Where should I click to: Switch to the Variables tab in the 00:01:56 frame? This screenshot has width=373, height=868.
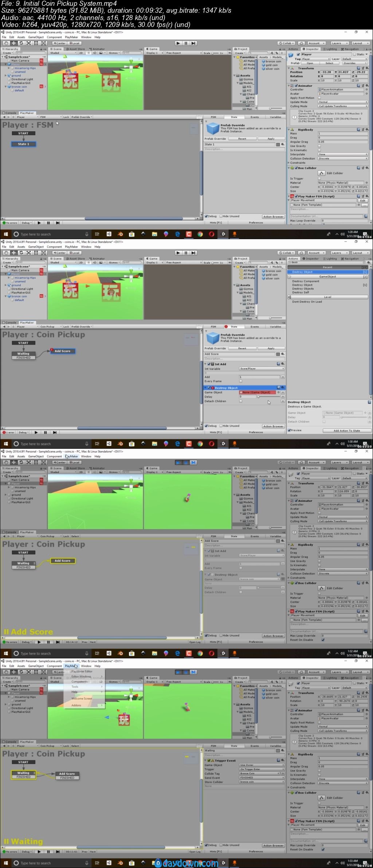(275, 117)
